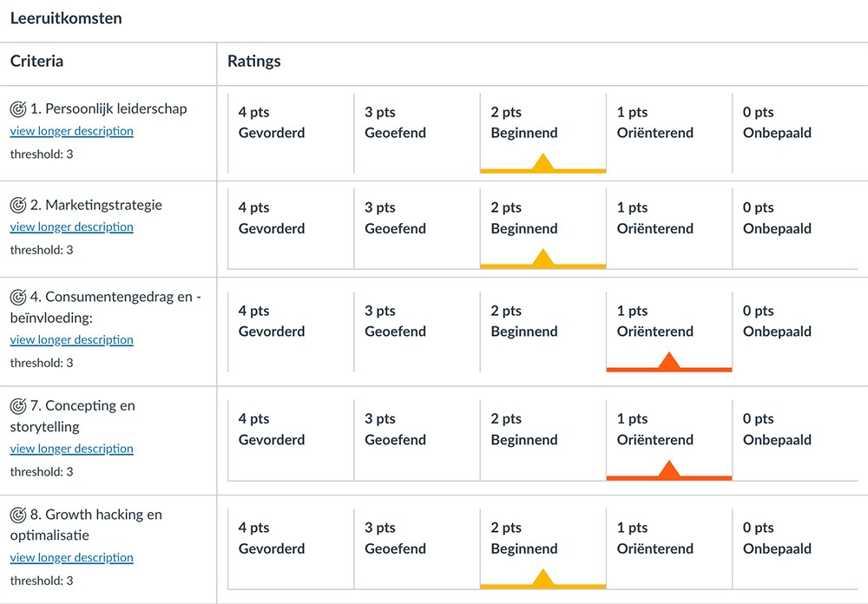
Task: Click yellow rating marker in Growth hacking row
Action: pos(543,578)
